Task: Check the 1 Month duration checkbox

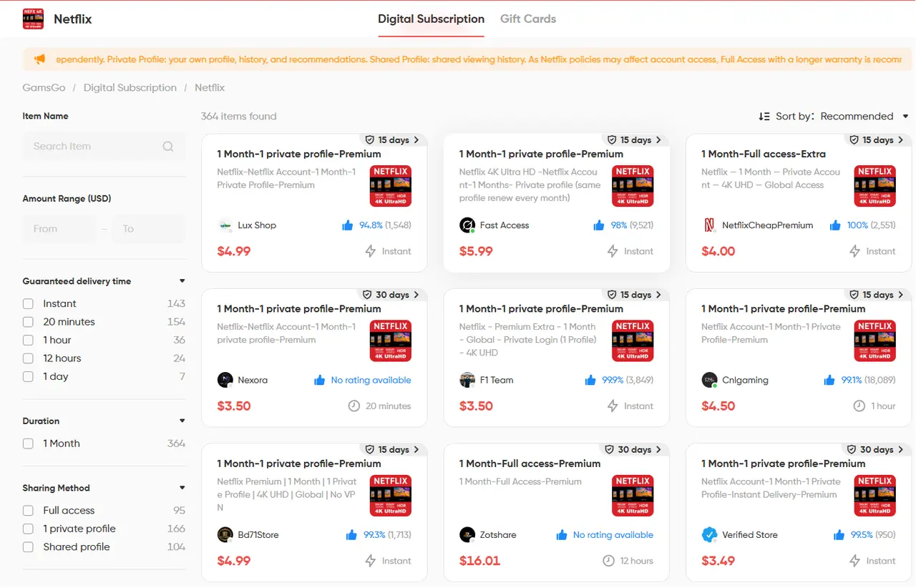Action: click(28, 444)
